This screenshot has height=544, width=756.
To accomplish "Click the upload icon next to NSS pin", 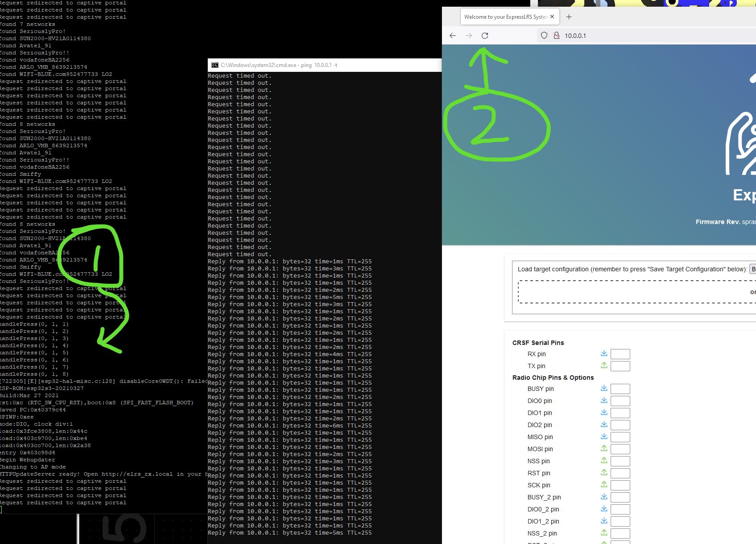I will (604, 461).
